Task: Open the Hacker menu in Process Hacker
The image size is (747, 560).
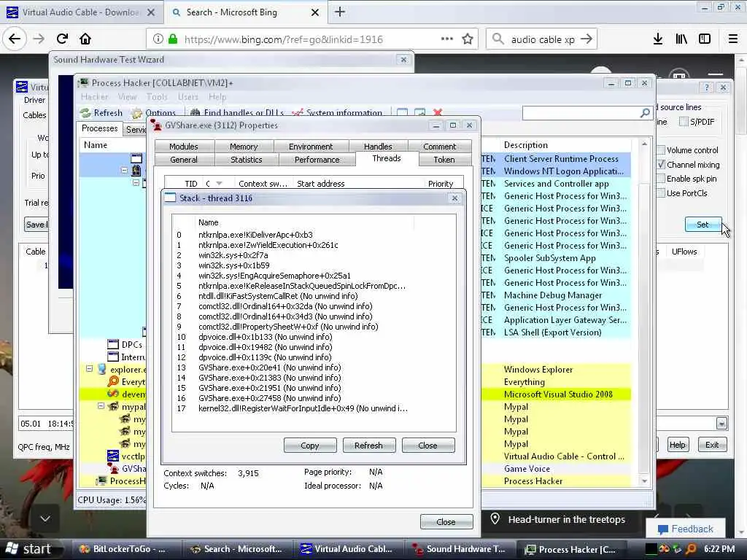Action: click(94, 97)
